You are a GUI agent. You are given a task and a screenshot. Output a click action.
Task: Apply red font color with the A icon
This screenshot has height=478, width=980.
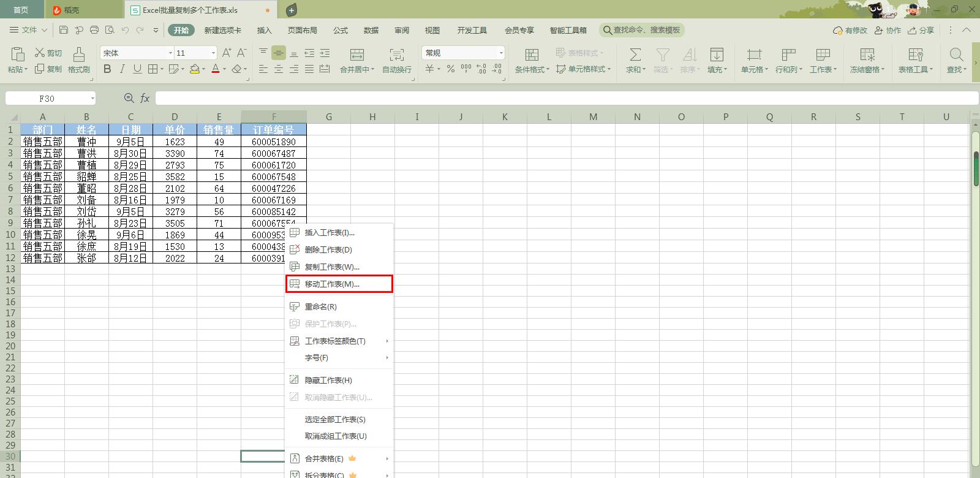pos(216,69)
